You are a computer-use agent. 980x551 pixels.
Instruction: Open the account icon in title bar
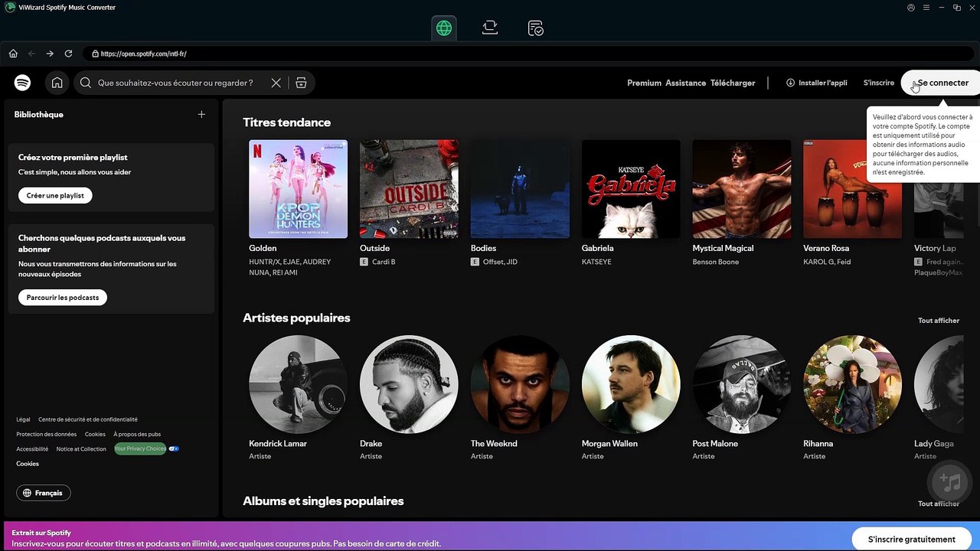tap(911, 8)
